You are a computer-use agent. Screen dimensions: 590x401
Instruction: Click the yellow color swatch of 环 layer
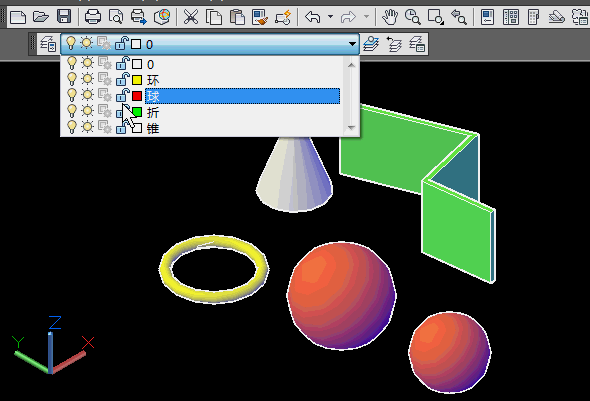click(137, 80)
